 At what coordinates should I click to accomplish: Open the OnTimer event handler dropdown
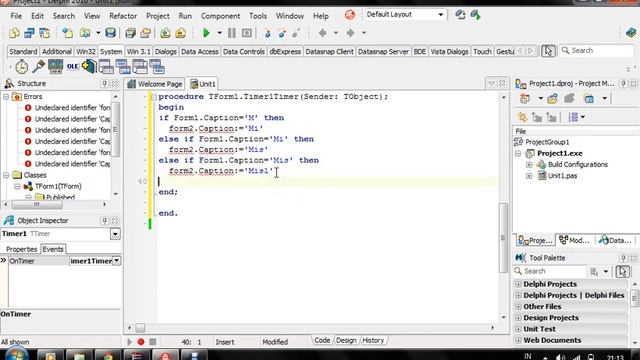click(x=116, y=261)
